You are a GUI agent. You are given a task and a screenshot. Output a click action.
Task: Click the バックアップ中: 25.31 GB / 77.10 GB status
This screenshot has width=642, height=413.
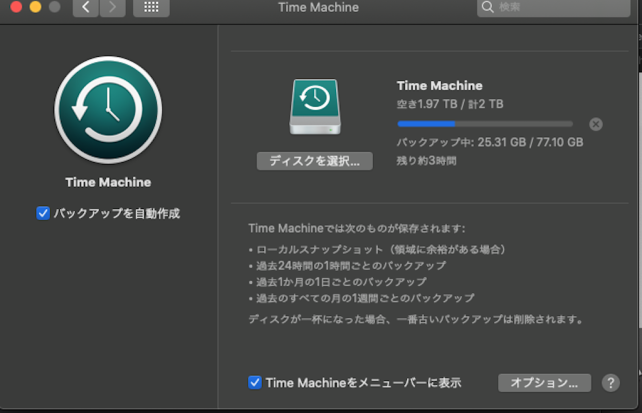pyautogui.click(x=490, y=142)
